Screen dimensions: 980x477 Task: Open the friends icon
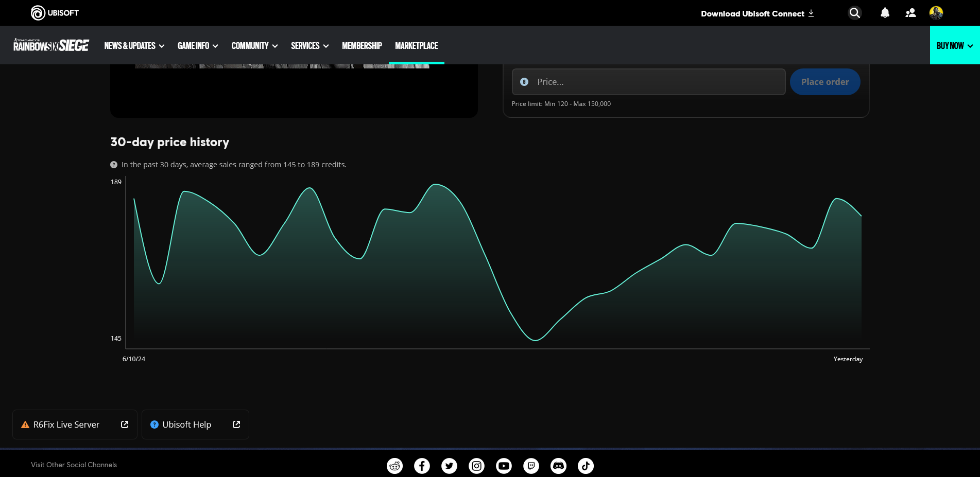[910, 13]
